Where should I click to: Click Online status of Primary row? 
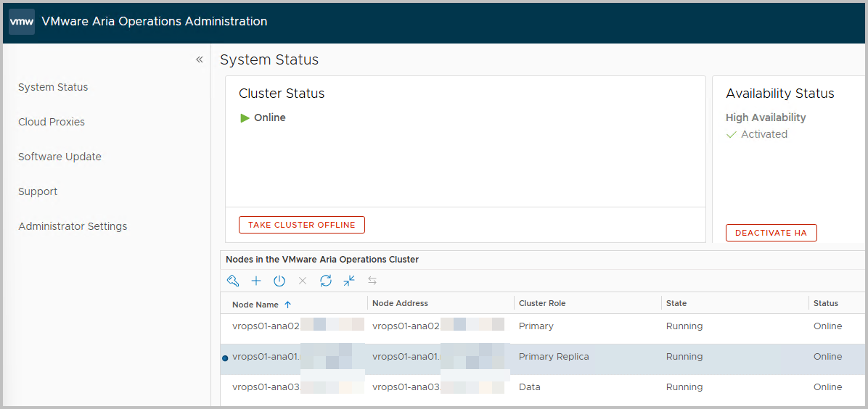click(827, 326)
